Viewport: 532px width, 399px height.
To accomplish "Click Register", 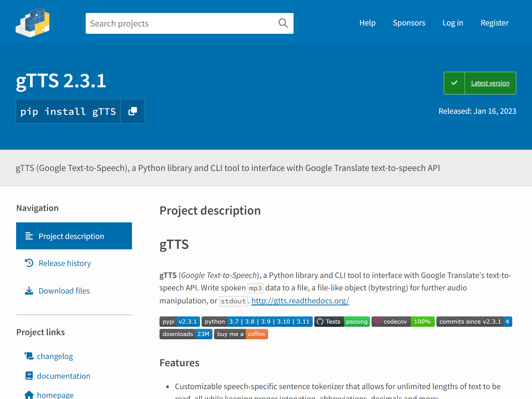I will (x=495, y=23).
